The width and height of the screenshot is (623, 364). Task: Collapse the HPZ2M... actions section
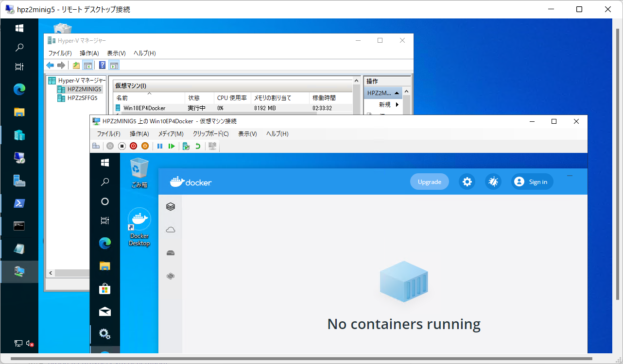(397, 93)
